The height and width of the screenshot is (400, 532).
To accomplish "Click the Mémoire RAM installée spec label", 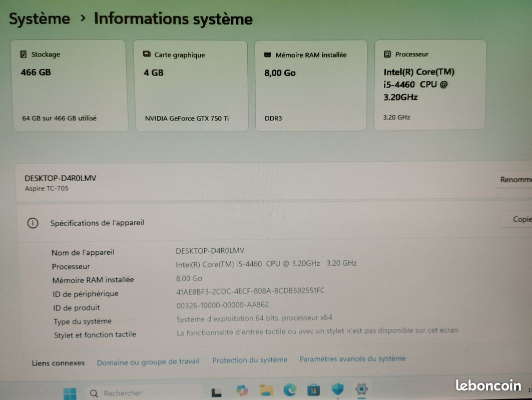I will tap(93, 280).
